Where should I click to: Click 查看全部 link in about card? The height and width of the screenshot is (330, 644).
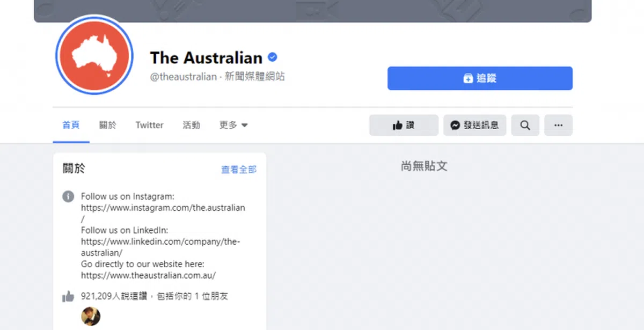(239, 170)
